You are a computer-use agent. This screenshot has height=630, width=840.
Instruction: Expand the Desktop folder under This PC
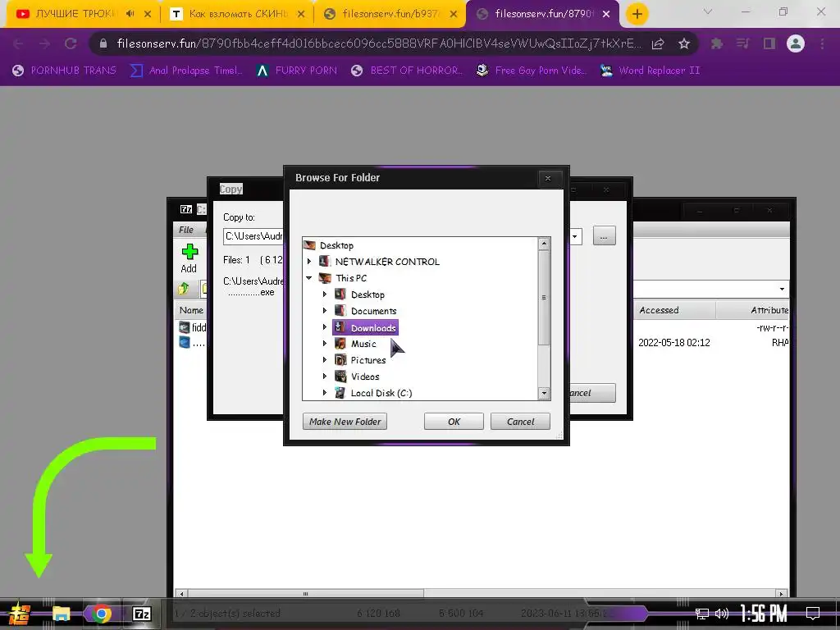coord(325,294)
